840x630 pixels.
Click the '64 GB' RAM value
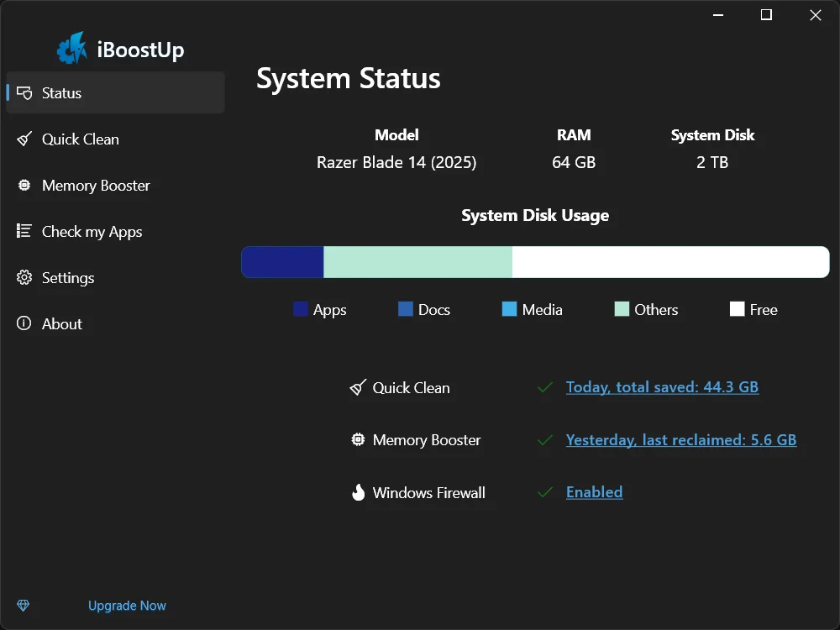[x=574, y=162]
